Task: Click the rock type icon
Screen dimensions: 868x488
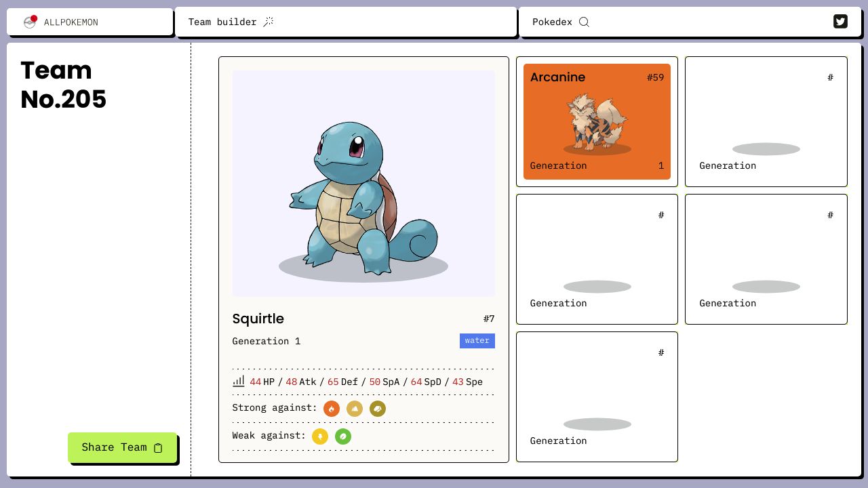Action: click(378, 409)
